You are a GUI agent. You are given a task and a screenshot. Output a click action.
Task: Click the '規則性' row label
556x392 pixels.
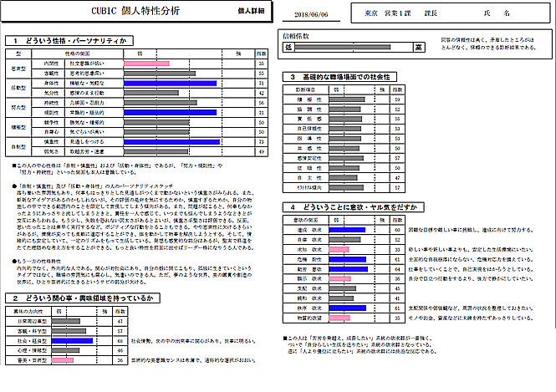[x=51, y=113]
